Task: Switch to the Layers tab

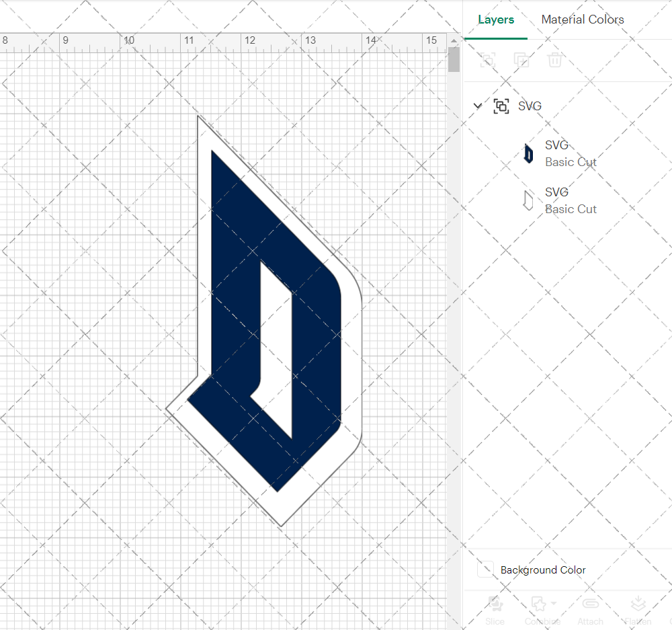Action: pyautogui.click(x=496, y=19)
